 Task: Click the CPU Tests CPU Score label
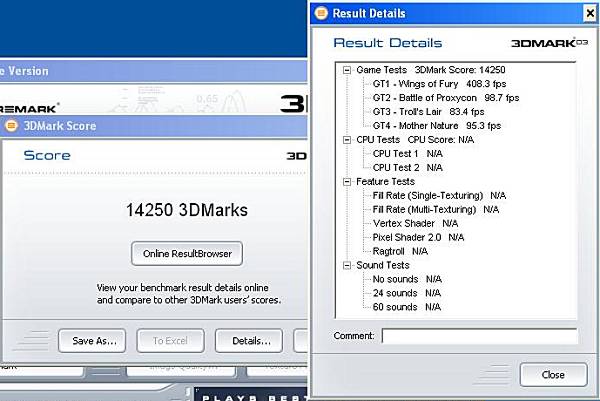415,140
